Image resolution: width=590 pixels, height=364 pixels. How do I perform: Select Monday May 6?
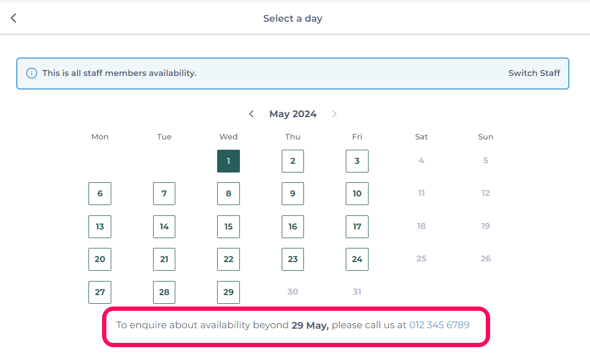(100, 194)
